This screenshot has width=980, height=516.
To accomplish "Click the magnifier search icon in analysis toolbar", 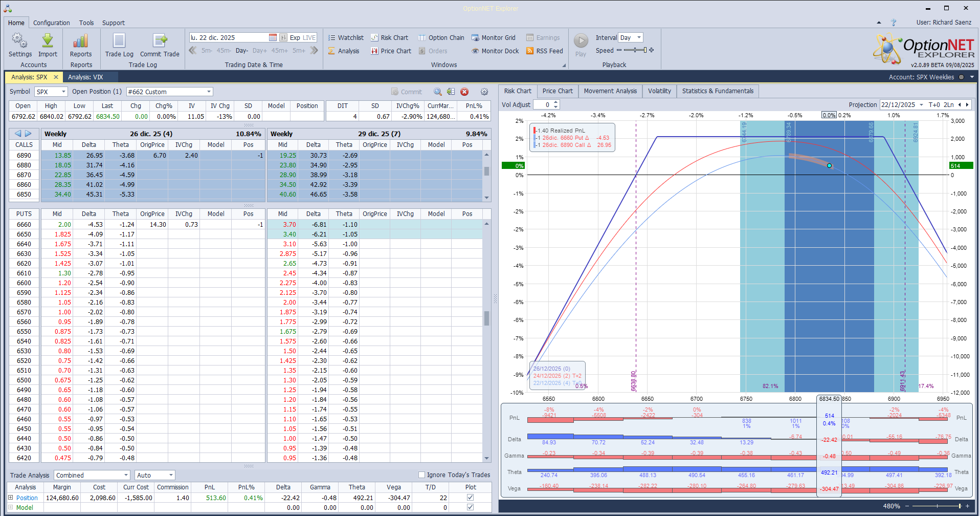I will coord(438,92).
